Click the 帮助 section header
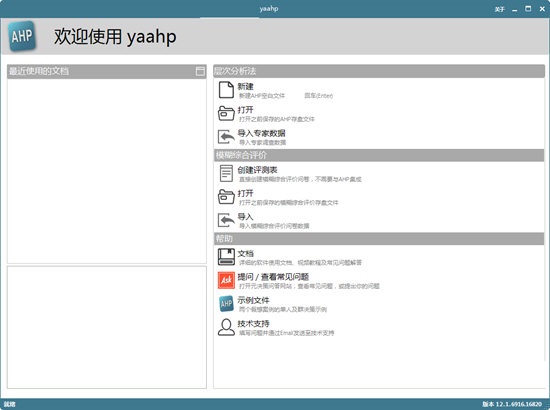 (x=379, y=238)
